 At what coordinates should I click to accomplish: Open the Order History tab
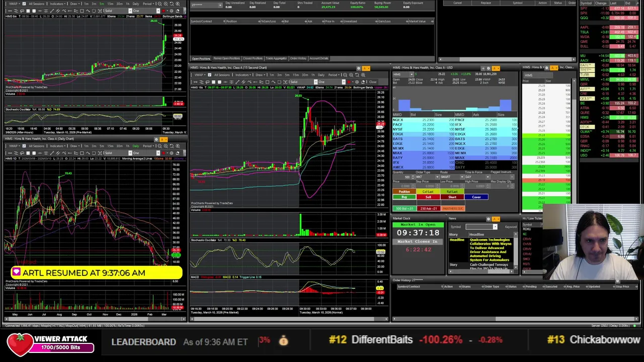tap(298, 58)
